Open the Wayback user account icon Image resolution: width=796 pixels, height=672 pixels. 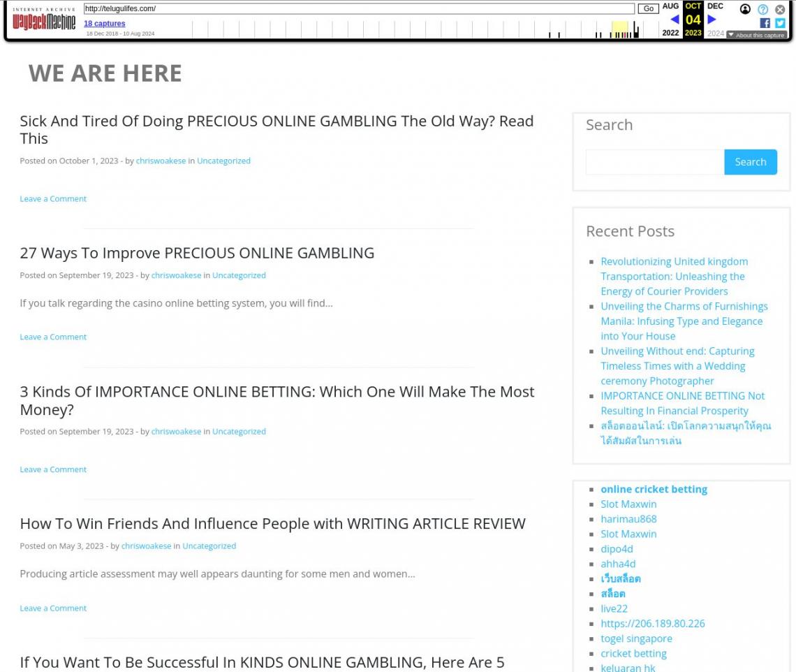click(x=745, y=9)
